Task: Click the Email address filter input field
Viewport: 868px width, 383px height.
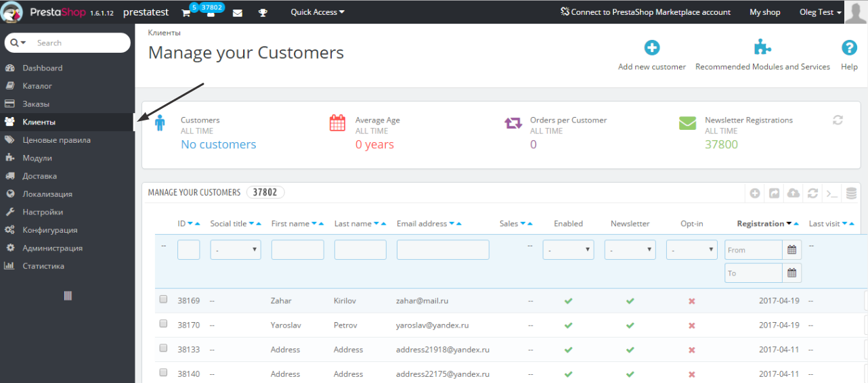Action: pos(443,250)
